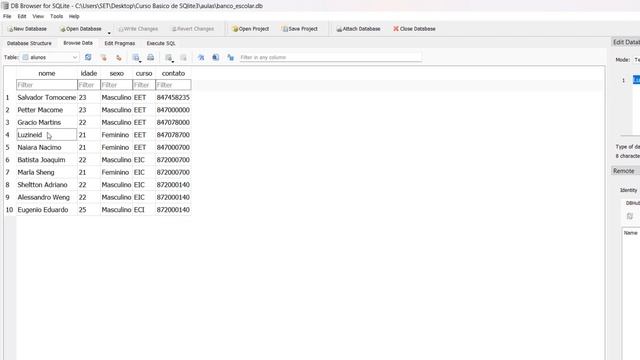Screen dimensions: 640x360
Task: Click the idade cell '25'
Action: pos(89,210)
